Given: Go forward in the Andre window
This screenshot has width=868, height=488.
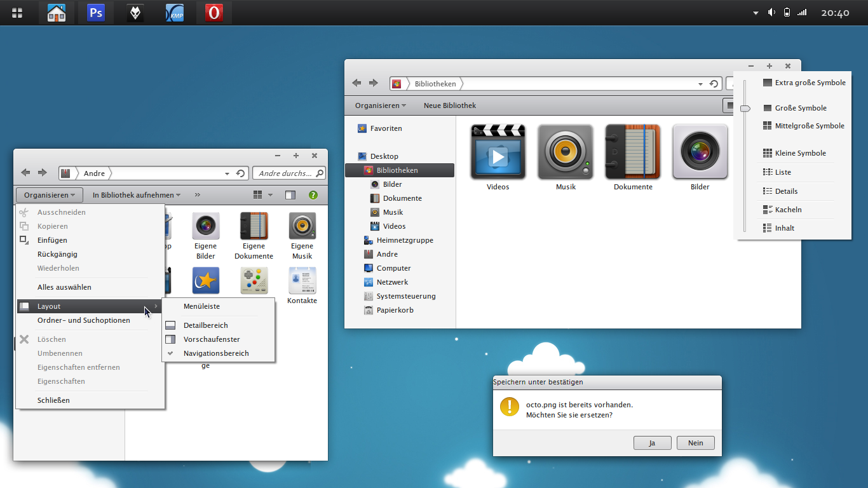Looking at the screenshot, I should point(43,173).
